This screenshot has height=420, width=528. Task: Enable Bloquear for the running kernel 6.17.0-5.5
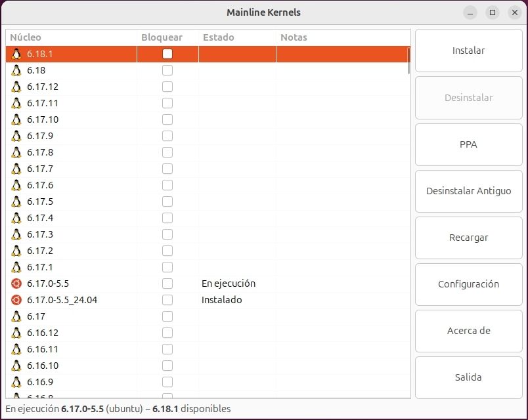(167, 283)
